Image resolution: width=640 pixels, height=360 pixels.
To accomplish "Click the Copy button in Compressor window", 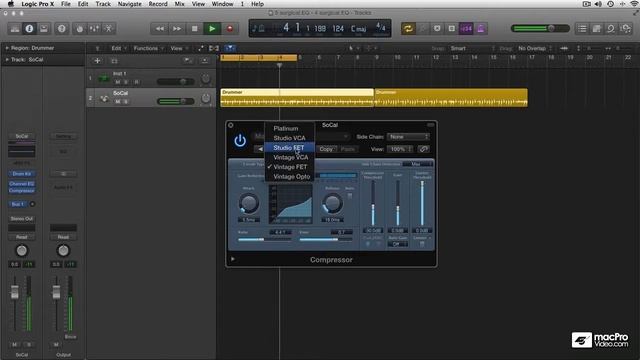I will coord(326,149).
